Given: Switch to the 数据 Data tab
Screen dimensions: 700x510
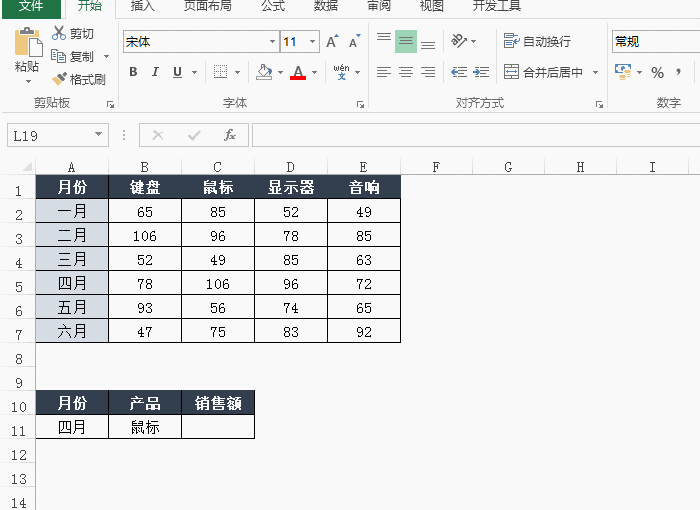Looking at the screenshot, I should (325, 6).
